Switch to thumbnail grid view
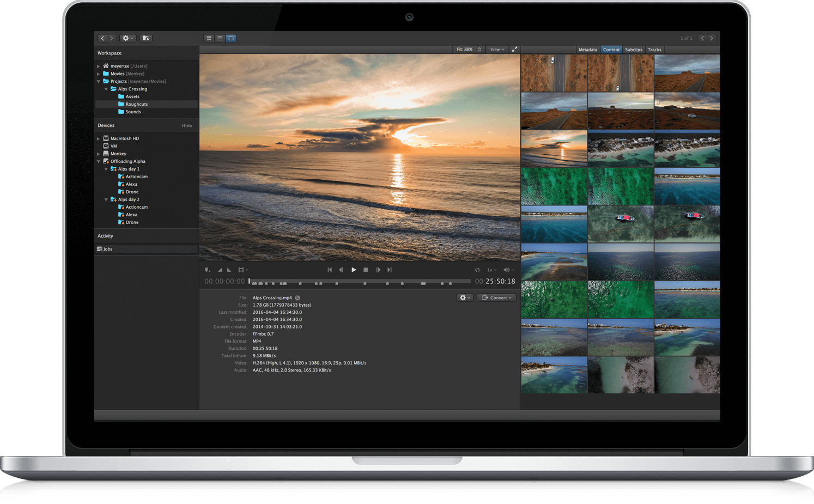This screenshot has height=504, width=814. [209, 38]
